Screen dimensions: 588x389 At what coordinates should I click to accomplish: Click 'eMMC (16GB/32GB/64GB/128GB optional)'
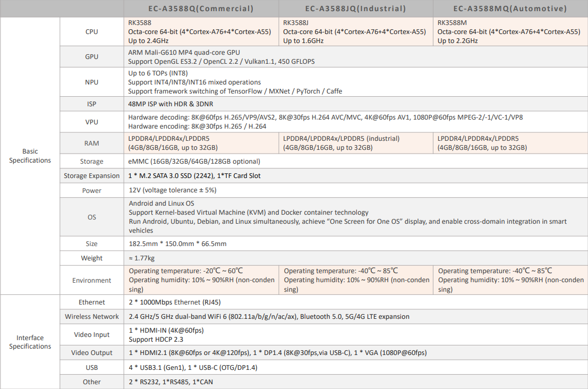(194, 162)
